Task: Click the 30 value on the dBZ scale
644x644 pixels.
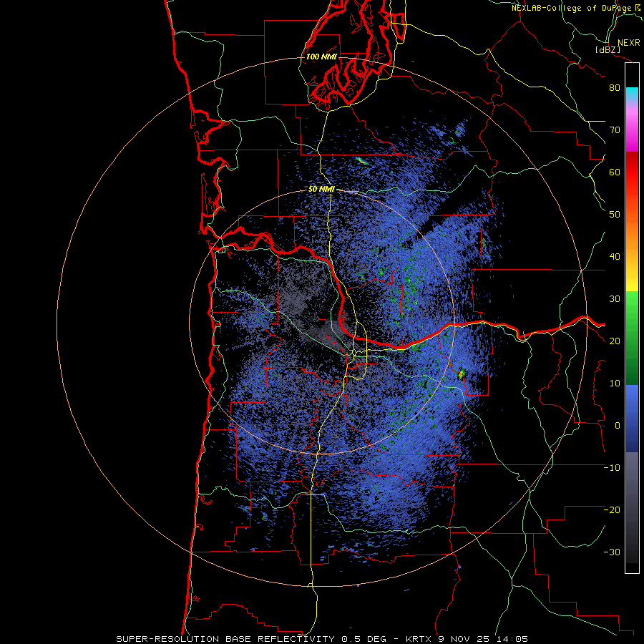Action: (x=615, y=299)
